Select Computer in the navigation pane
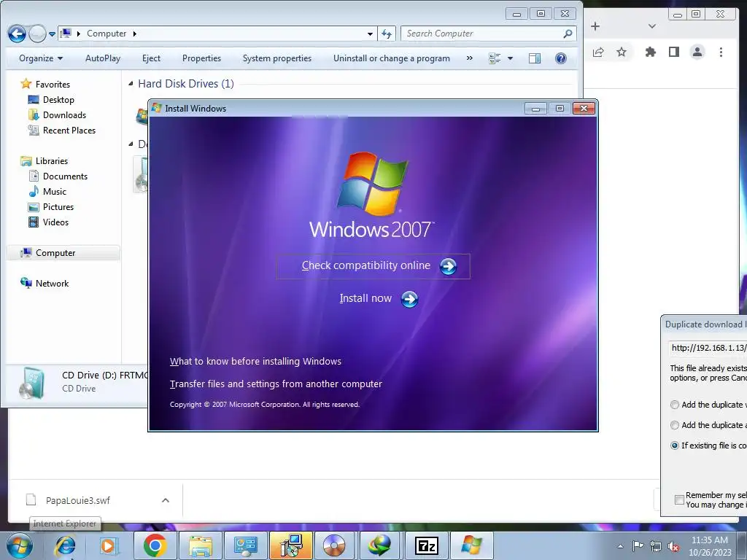 coord(63,253)
